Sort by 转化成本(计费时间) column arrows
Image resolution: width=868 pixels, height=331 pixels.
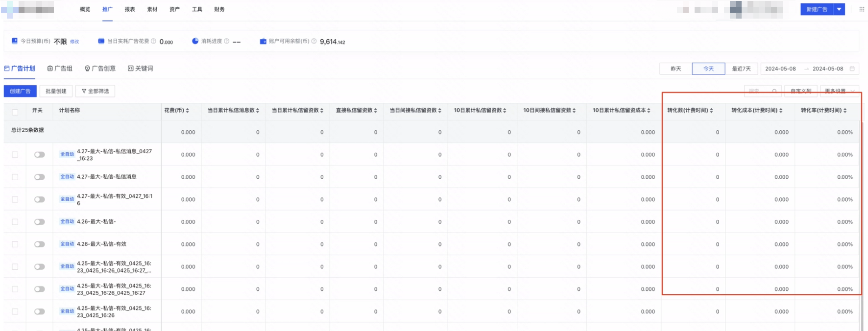[x=781, y=111]
